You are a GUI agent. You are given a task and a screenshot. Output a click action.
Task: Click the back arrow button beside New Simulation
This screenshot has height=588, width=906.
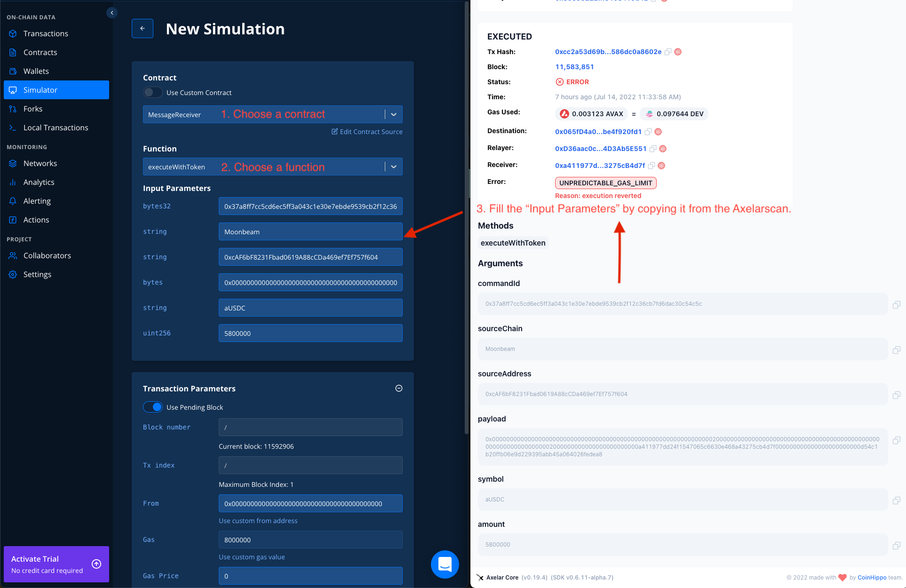coord(142,29)
